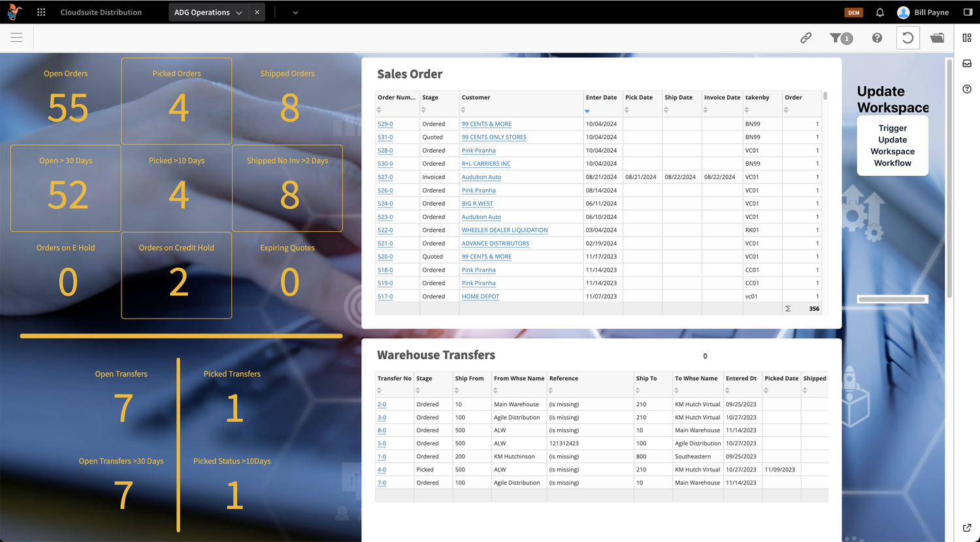
Task: Click the Trigger Update Workspace Workflow button
Action: (892, 145)
